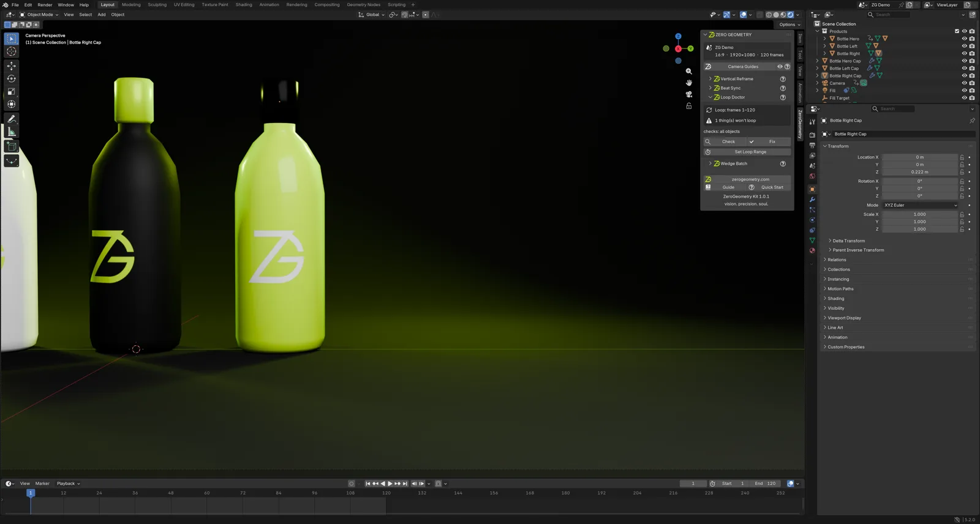Switch to the Shading workspace tab
The height and width of the screenshot is (524, 980).
coord(244,5)
